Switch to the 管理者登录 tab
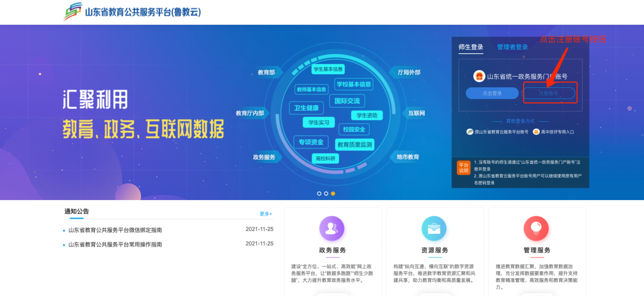Viewport: 644px width, 296px height. point(512,47)
